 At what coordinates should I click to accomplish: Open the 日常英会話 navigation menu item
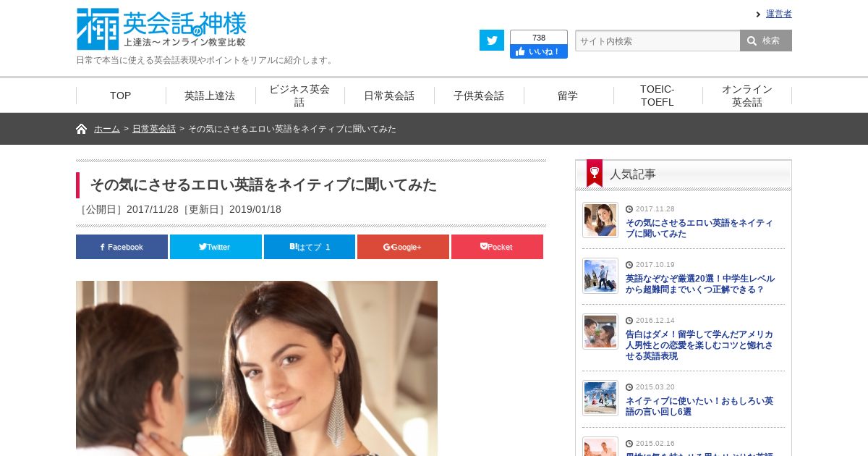(389, 96)
